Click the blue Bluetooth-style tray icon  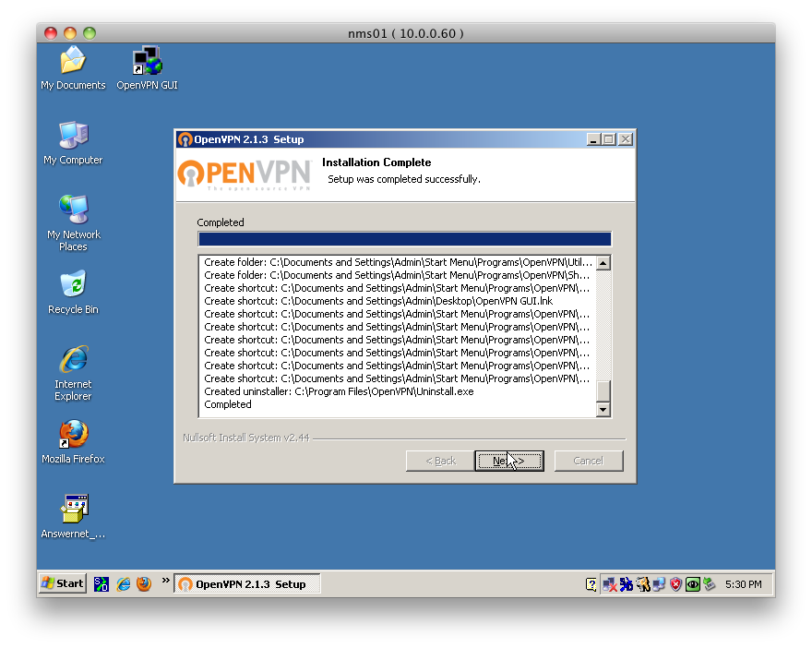(x=627, y=585)
